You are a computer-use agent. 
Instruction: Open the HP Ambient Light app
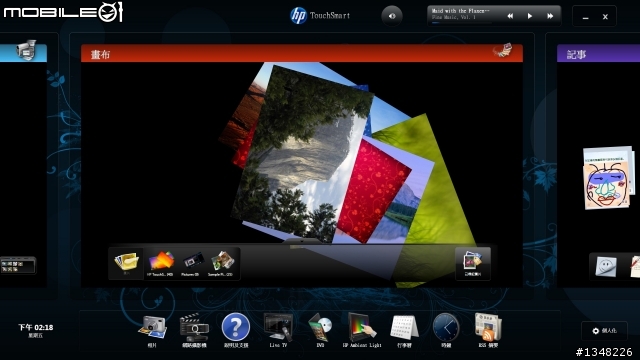[x=362, y=331]
